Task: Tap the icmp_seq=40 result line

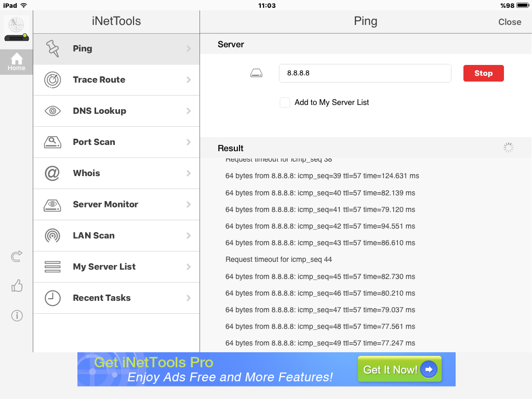Action: 320,193
